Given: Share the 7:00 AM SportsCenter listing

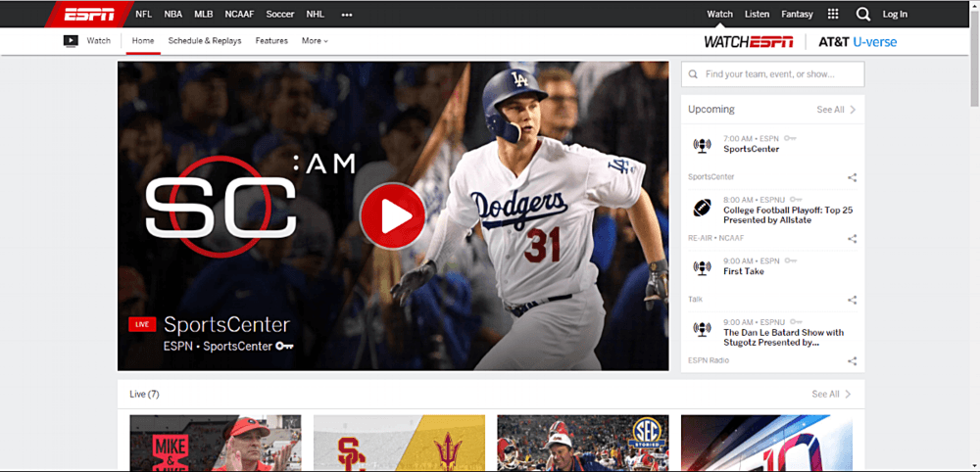Looking at the screenshot, I should pyautogui.click(x=852, y=177).
